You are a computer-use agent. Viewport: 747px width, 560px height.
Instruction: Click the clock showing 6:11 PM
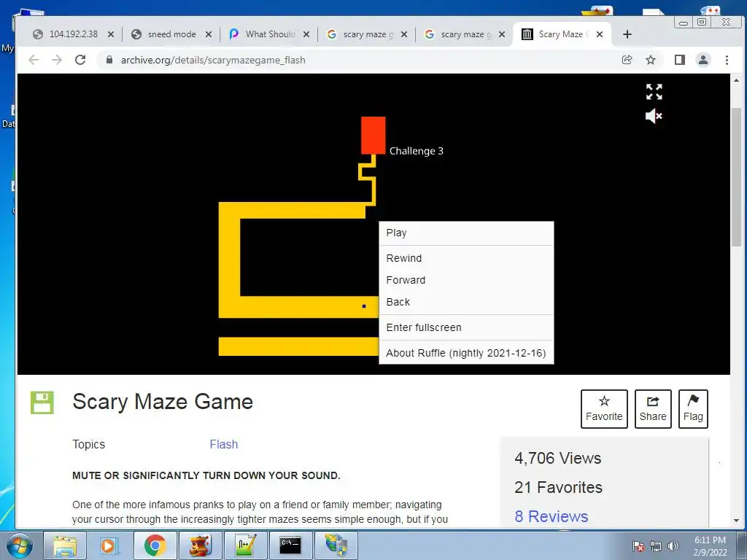710,546
